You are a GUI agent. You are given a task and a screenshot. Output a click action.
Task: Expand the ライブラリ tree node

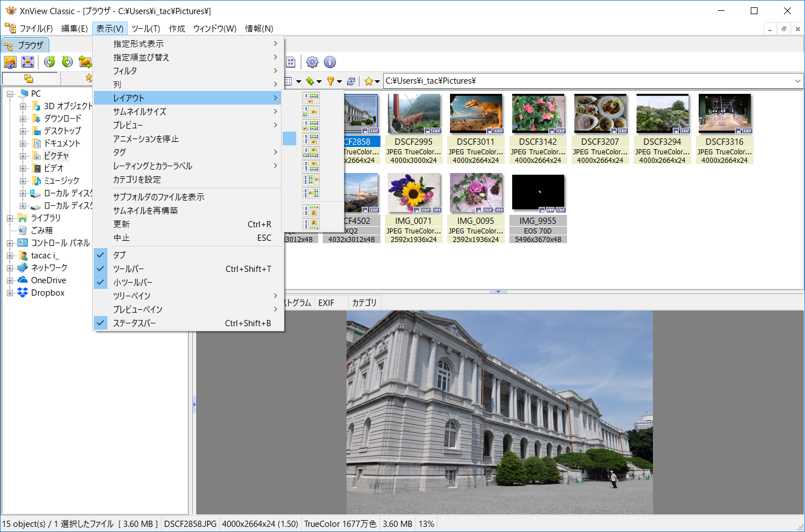pyautogui.click(x=10, y=218)
